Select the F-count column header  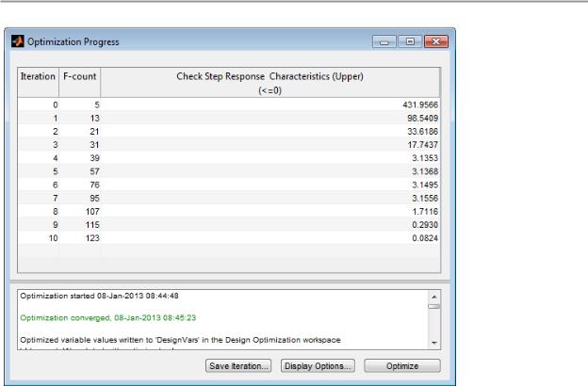click(79, 83)
